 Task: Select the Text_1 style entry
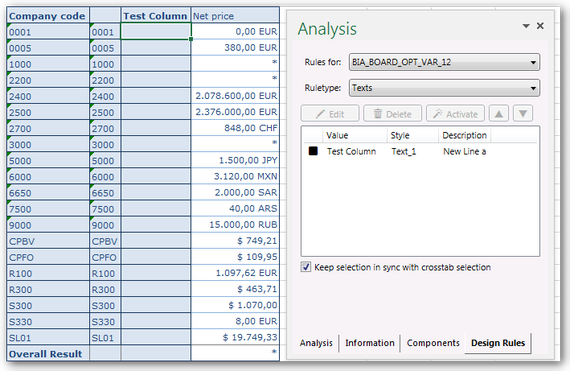coord(404,151)
